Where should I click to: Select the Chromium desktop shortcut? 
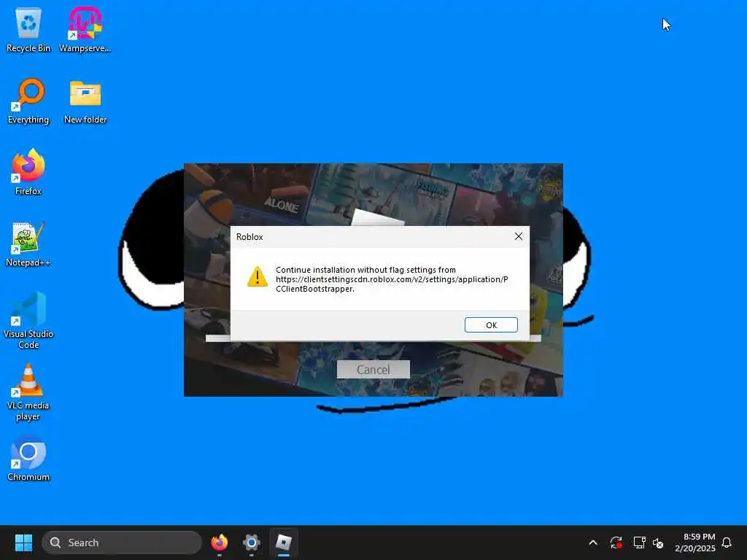point(28,459)
